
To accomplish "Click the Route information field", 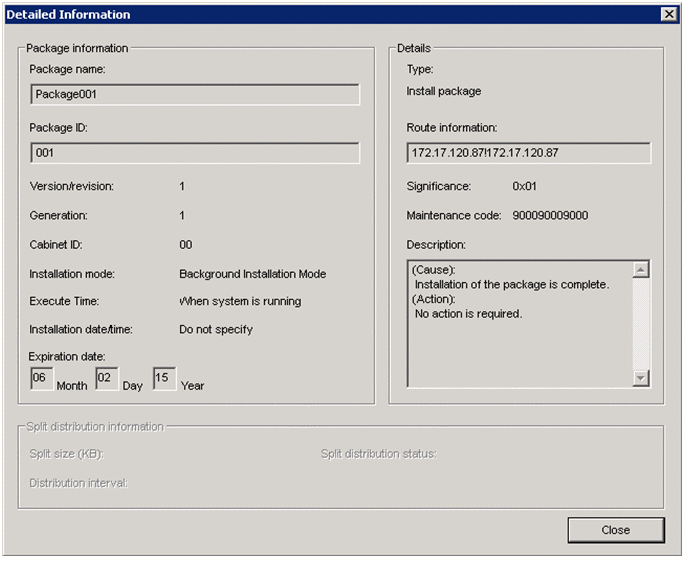I will [528, 153].
